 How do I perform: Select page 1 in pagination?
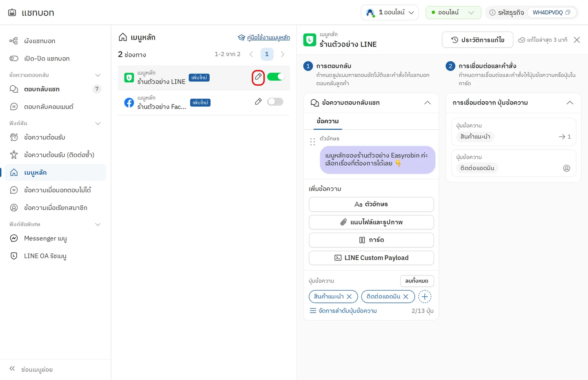click(x=267, y=54)
